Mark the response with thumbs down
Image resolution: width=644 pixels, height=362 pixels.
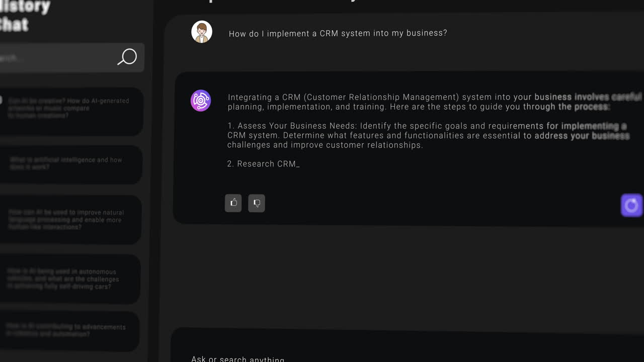coord(257,203)
